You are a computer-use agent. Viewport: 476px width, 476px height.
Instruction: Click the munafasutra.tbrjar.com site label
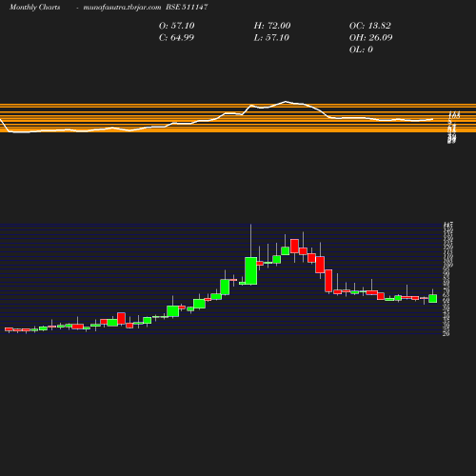(x=122, y=7)
